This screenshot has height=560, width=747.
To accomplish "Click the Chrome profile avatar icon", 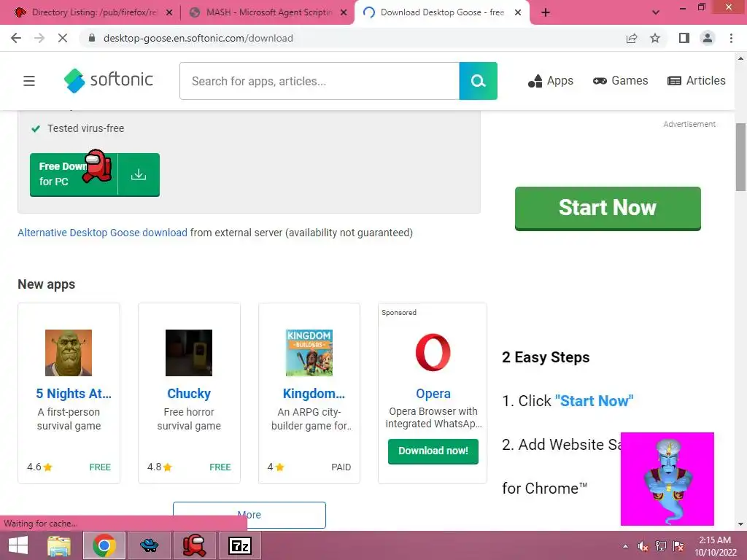I will point(708,38).
